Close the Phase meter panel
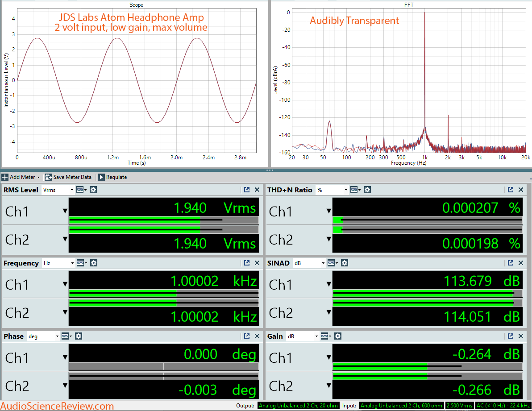The width and height of the screenshot is (532, 411). [257, 336]
